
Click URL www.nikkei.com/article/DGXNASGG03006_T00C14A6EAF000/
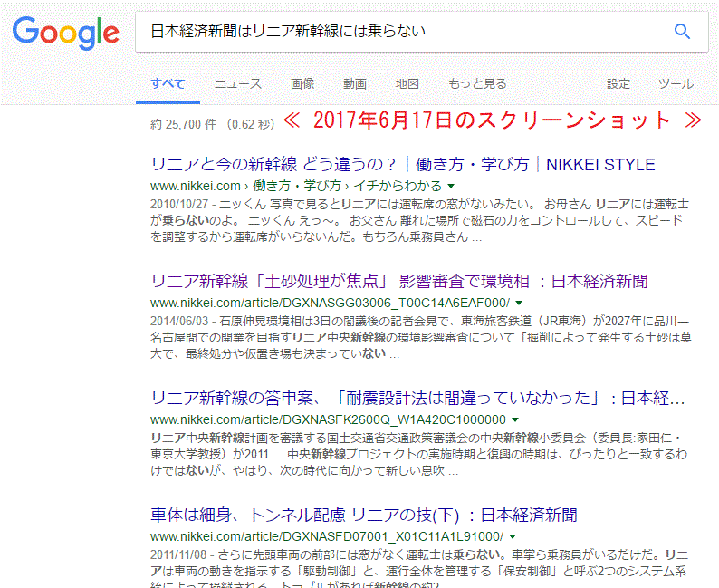coord(330,303)
